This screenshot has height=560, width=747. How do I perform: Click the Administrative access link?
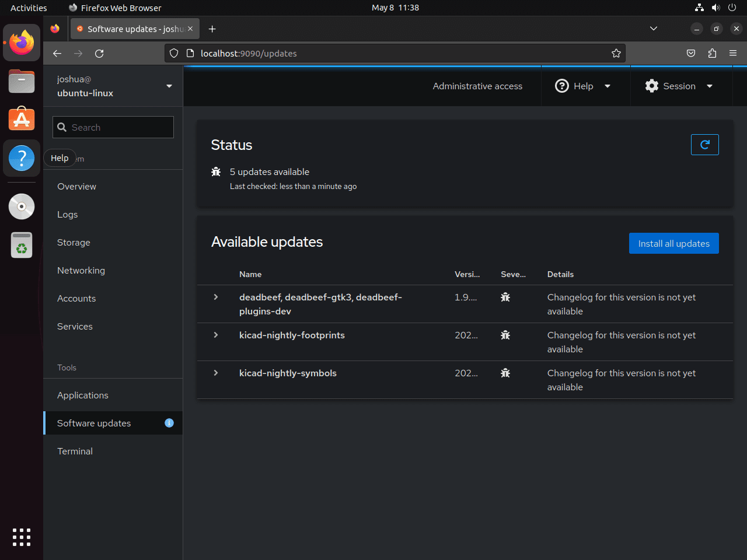click(477, 86)
